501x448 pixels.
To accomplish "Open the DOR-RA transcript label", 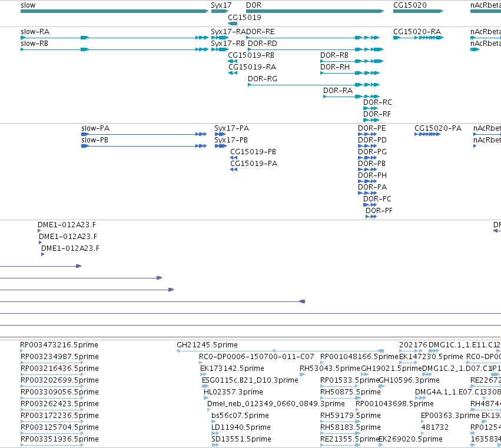I will point(338,91).
